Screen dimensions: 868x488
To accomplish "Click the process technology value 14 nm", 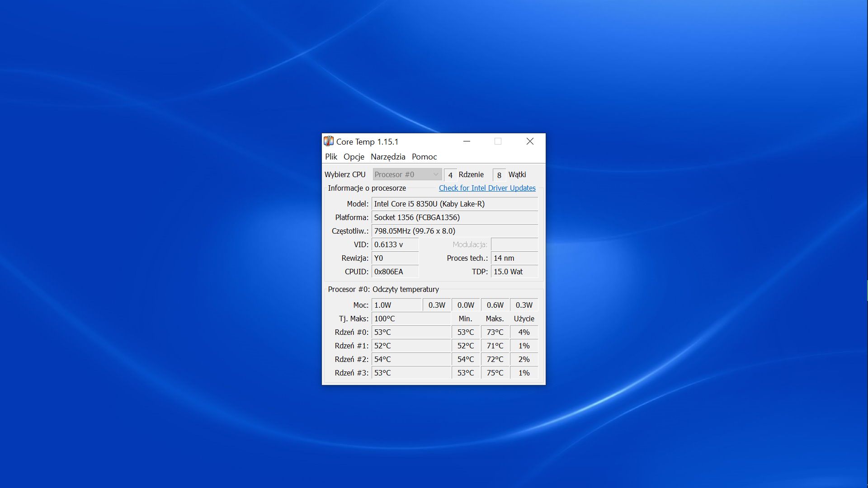I will pos(514,258).
